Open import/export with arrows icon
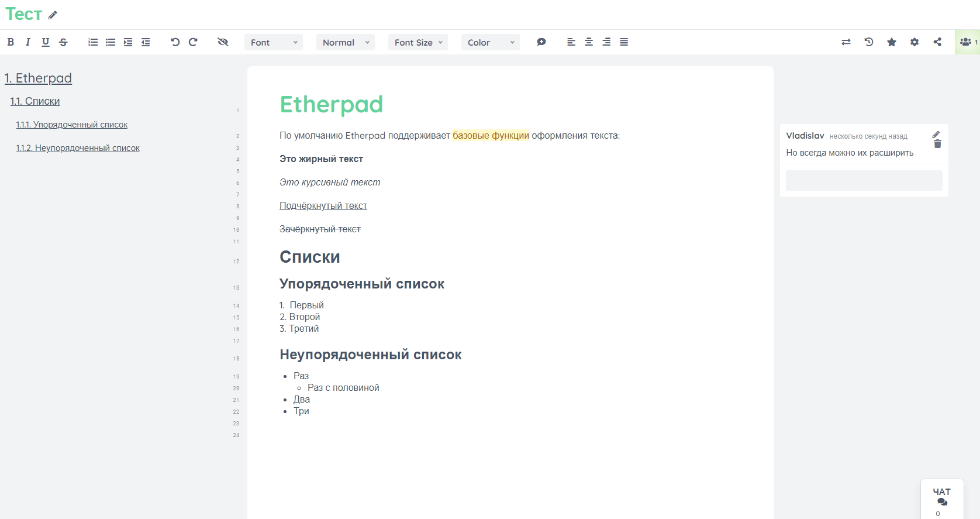 click(x=846, y=42)
